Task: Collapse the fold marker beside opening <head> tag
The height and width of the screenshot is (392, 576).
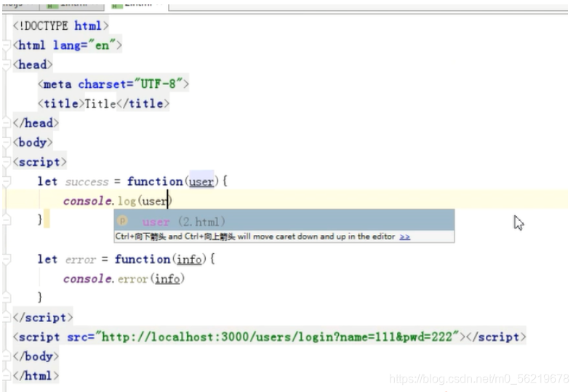Action: [x=6, y=65]
